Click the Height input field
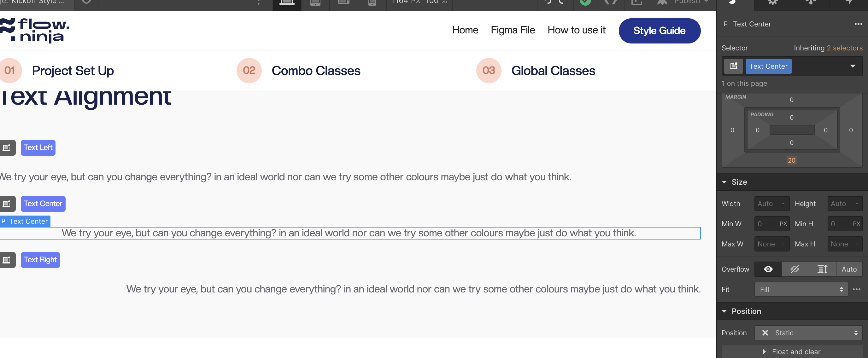Image resolution: width=868 pixels, height=358 pixels. click(x=845, y=204)
